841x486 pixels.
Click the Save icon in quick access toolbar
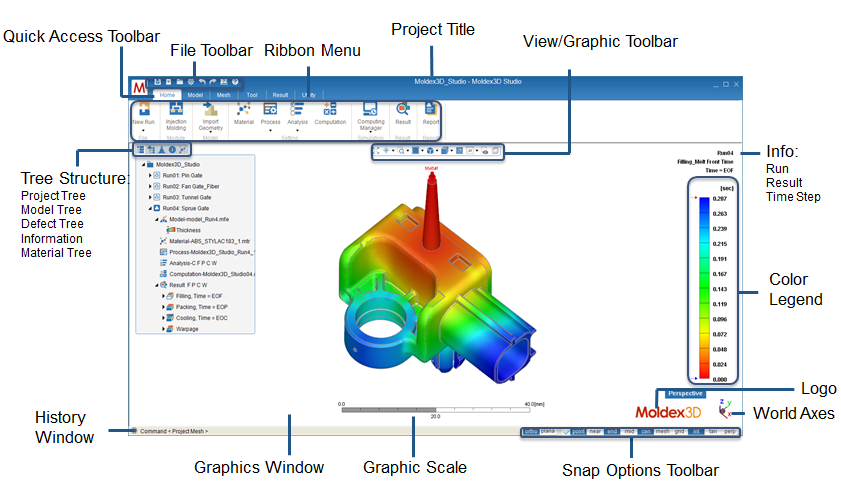158,82
